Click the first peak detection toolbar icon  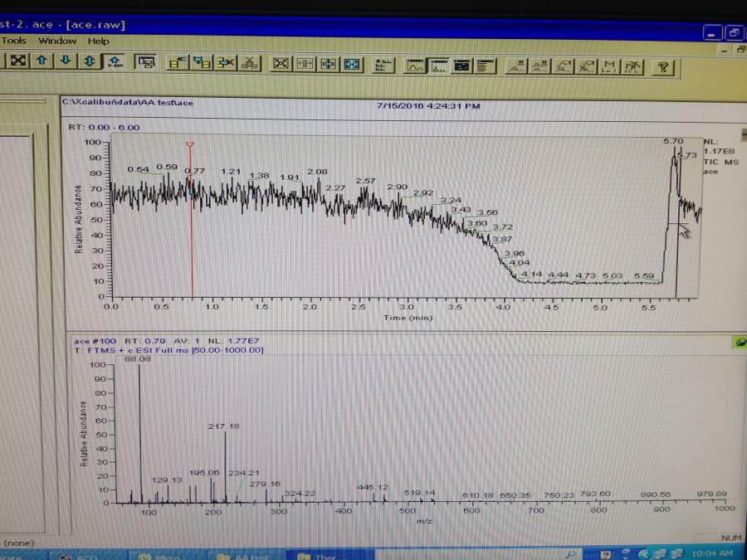coord(517,66)
